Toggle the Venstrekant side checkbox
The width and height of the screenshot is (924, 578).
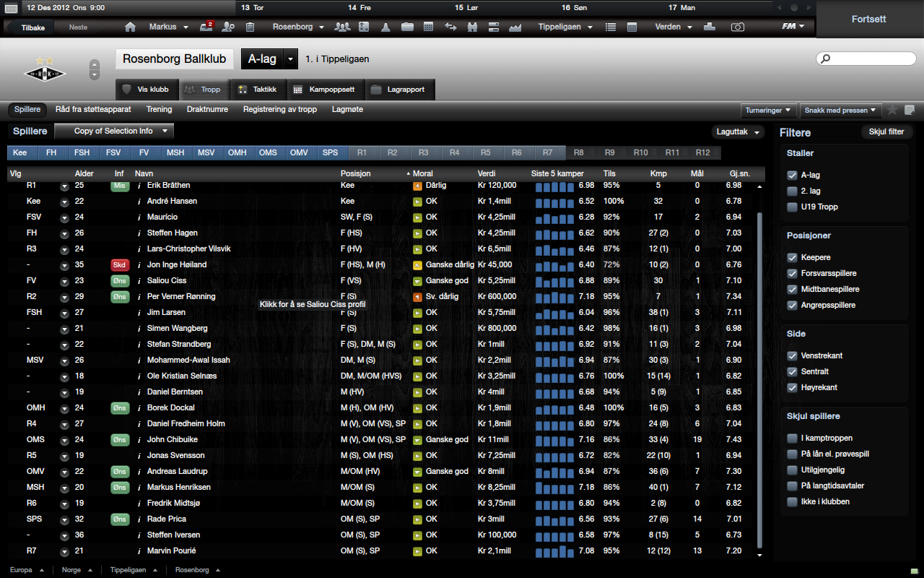(x=793, y=355)
